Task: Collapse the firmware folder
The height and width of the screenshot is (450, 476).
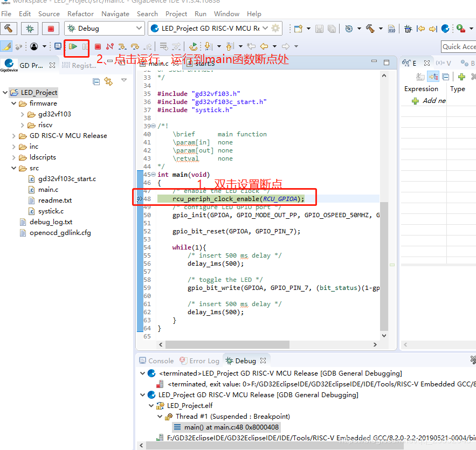Action: pyautogui.click(x=13, y=103)
